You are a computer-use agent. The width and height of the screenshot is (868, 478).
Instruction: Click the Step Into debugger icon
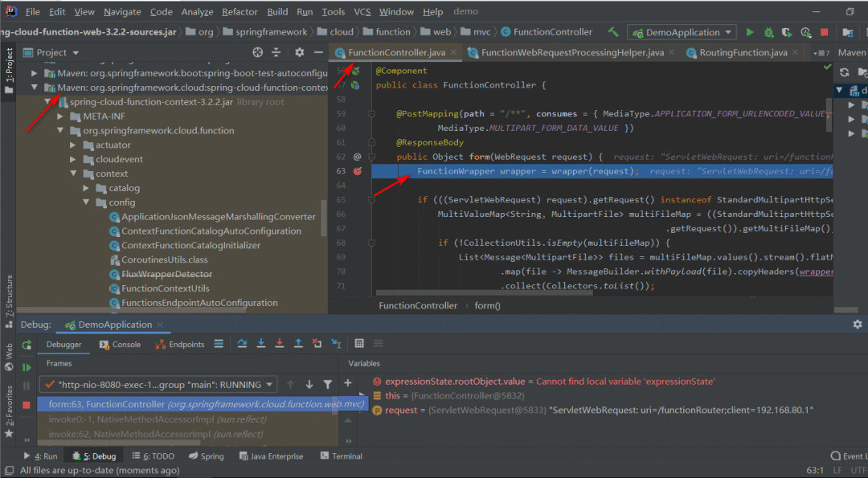coord(260,344)
